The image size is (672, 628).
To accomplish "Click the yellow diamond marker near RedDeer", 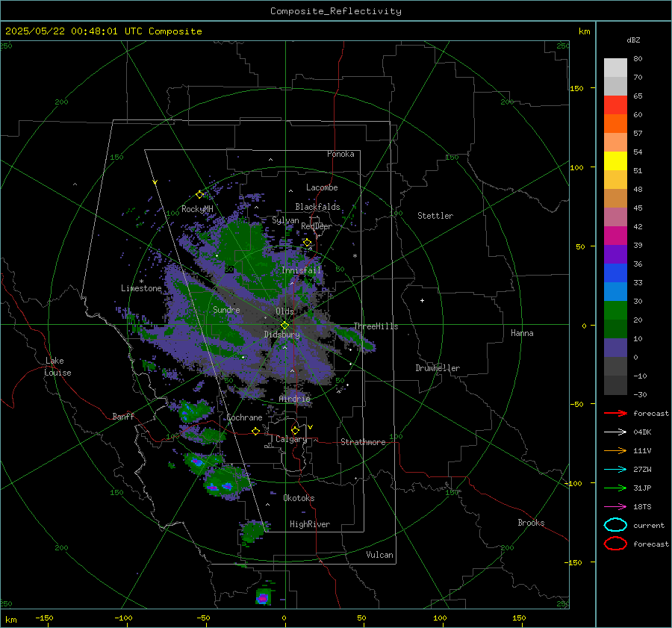I will pos(308,243).
